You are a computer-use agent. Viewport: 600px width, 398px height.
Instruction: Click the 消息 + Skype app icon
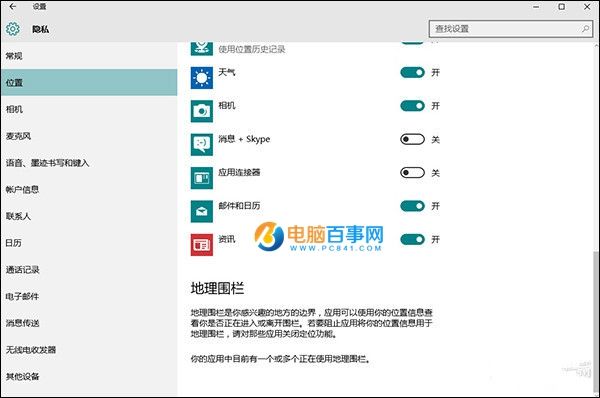coord(202,144)
